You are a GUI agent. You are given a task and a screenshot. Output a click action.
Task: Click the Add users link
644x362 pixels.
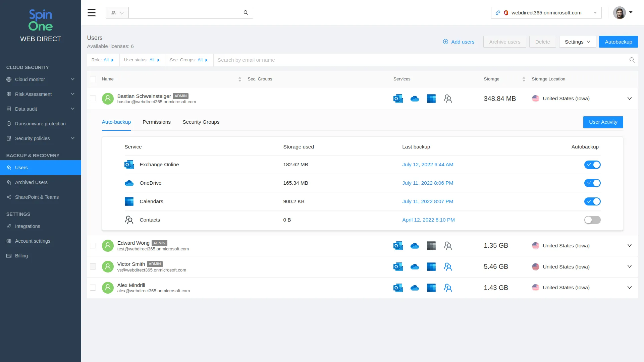459,42
